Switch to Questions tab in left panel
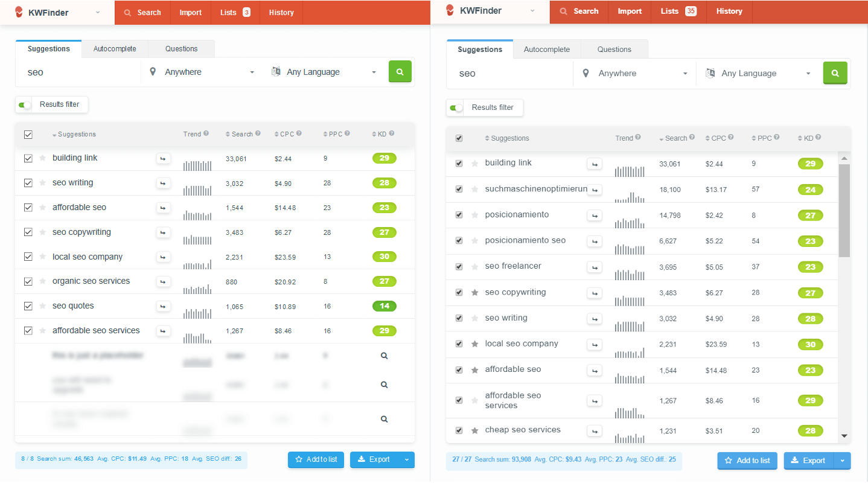The height and width of the screenshot is (483, 868). [x=182, y=49]
